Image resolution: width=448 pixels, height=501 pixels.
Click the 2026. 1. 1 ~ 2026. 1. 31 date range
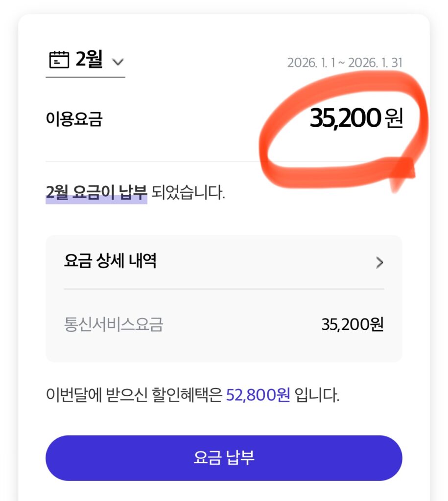[345, 63]
